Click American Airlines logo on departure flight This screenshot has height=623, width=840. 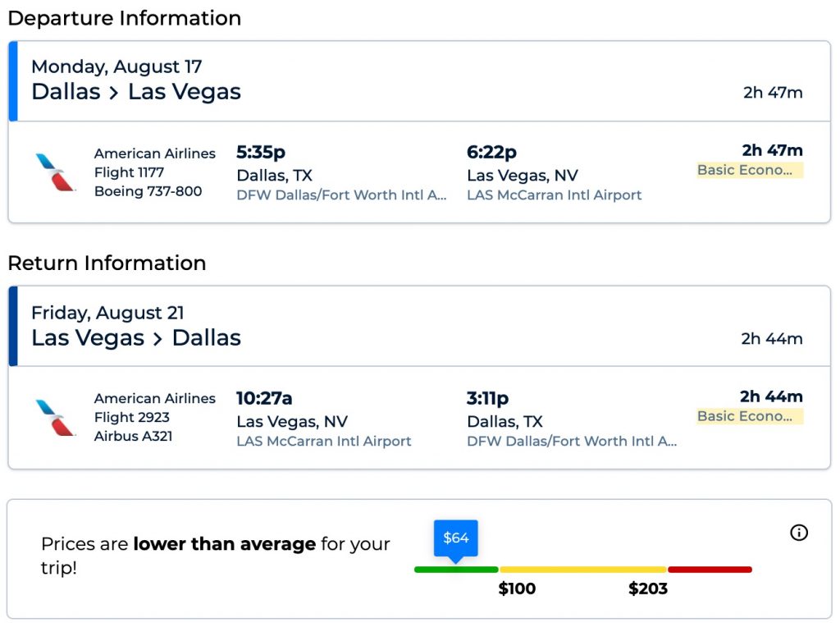click(x=55, y=172)
